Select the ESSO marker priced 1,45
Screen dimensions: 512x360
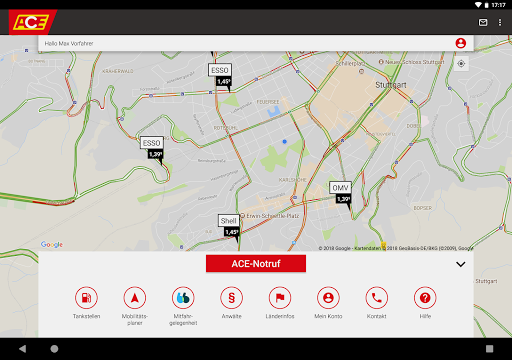click(220, 75)
